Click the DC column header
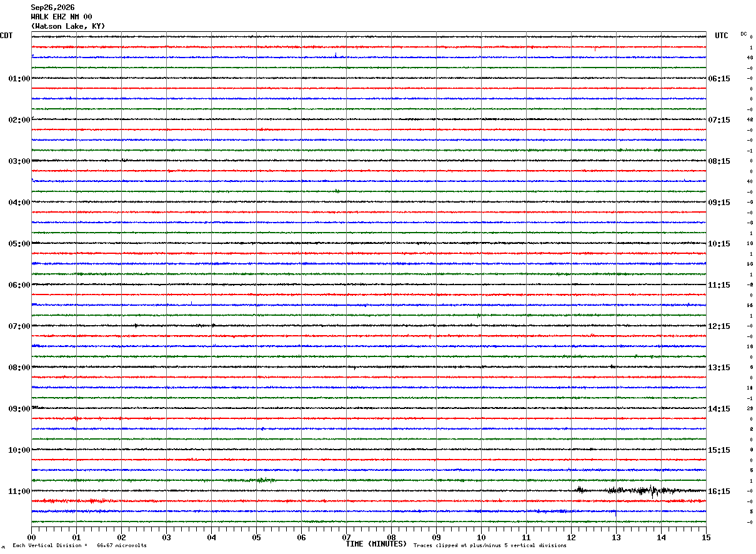Viewport: 756px width, 554px height. [744, 34]
